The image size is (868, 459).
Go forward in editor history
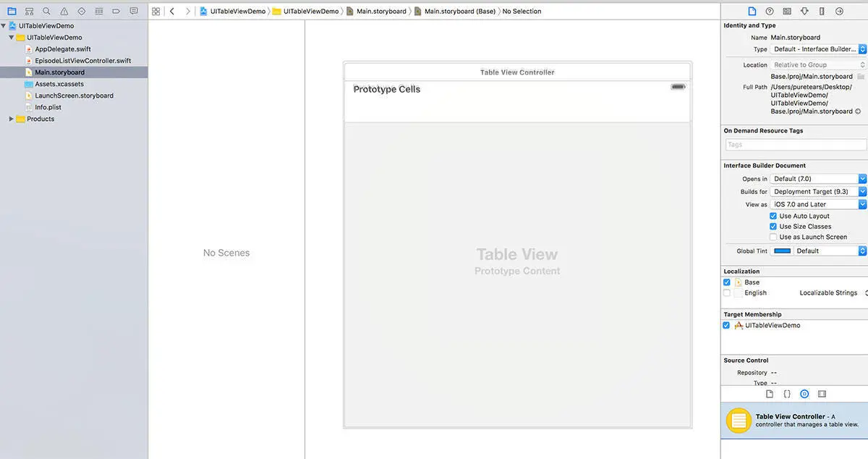pos(188,12)
